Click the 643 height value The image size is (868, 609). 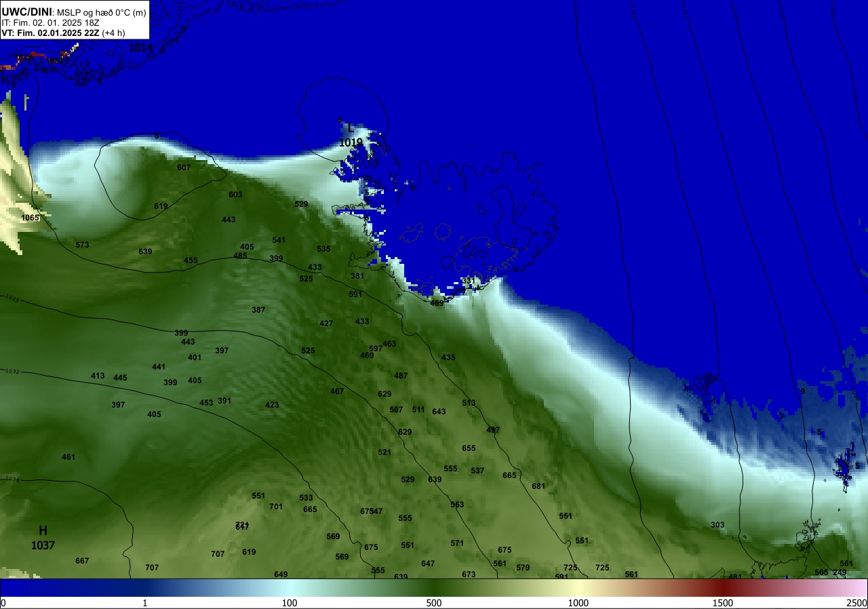(439, 412)
